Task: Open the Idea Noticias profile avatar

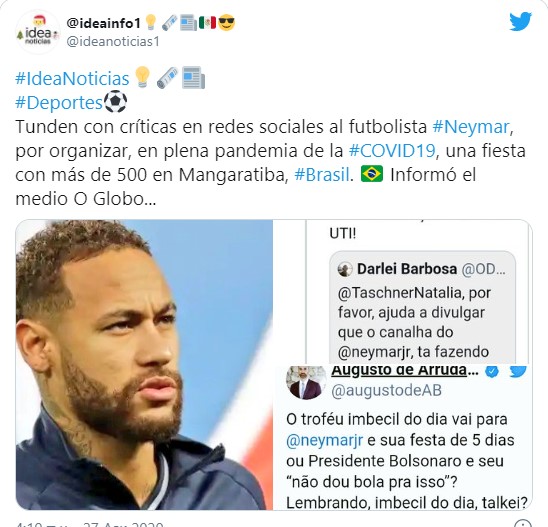Action: tap(38, 32)
